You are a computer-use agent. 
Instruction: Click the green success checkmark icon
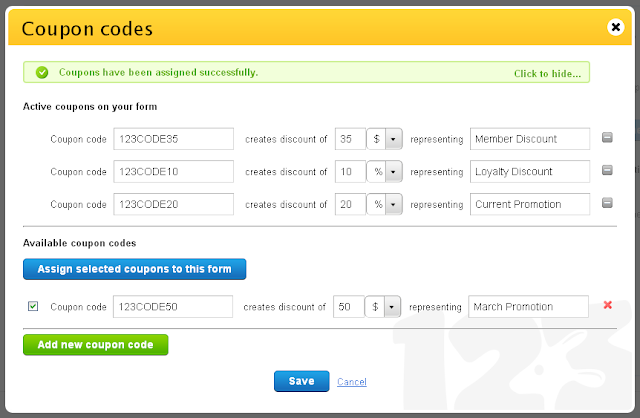click(x=42, y=73)
